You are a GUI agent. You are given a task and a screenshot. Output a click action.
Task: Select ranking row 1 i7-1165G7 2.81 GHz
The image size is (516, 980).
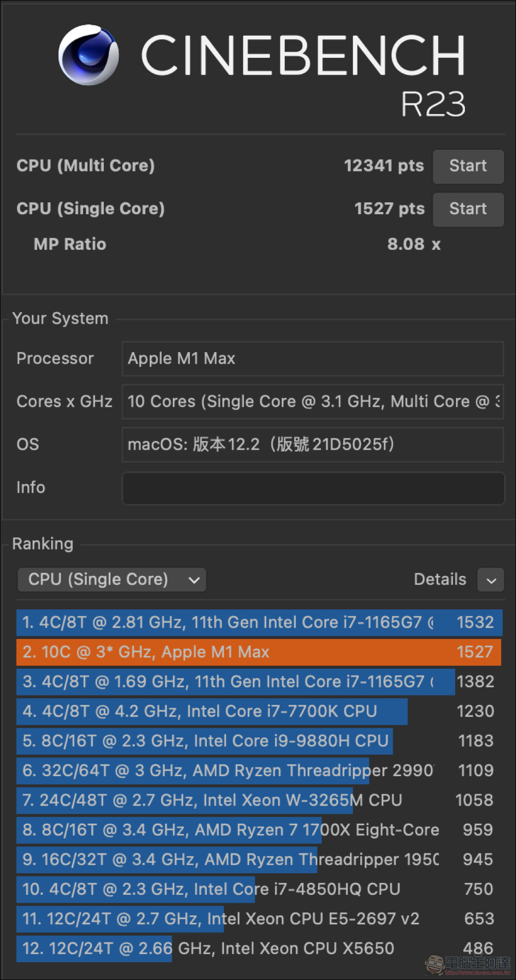(259, 622)
